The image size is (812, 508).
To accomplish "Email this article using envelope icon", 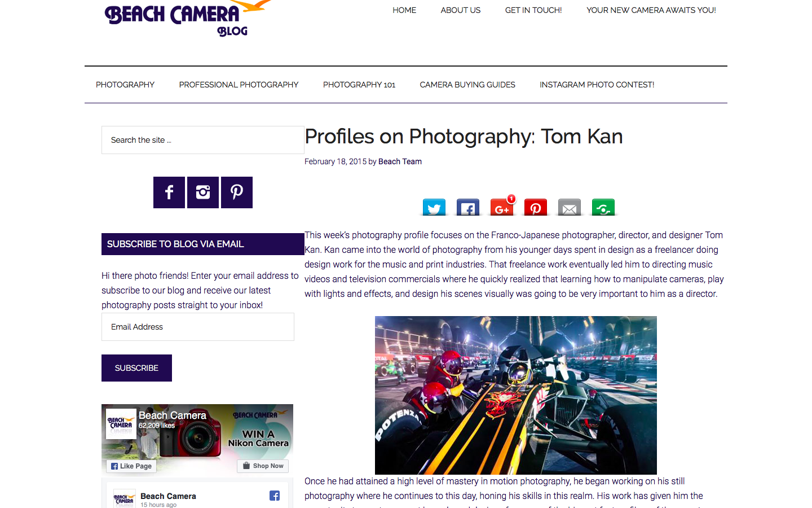I will coord(570,207).
